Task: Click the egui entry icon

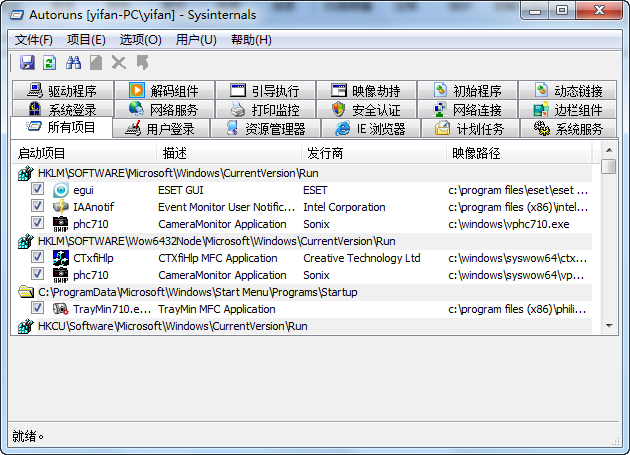Action: 61,190
